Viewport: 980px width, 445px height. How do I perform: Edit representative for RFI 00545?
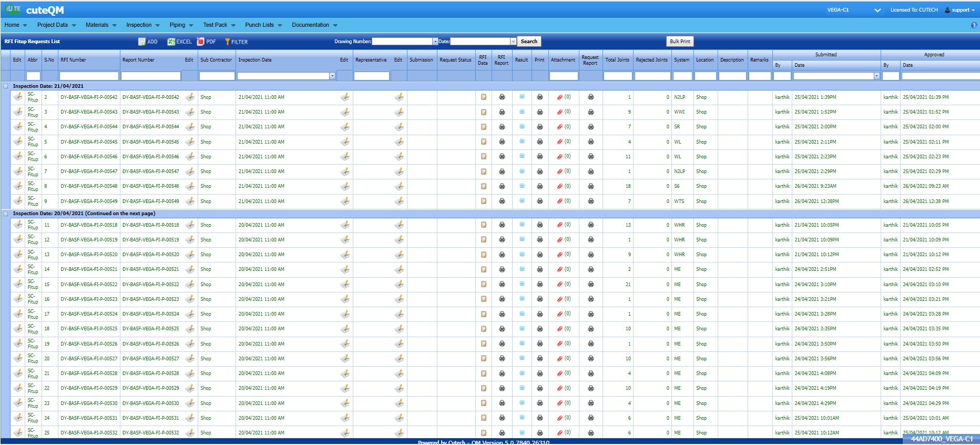click(399, 142)
